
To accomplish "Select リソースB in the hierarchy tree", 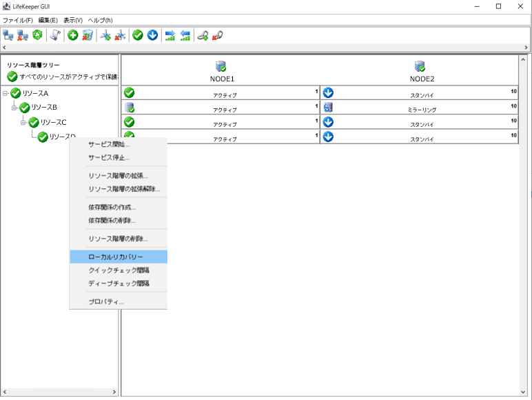I will pos(44,108).
